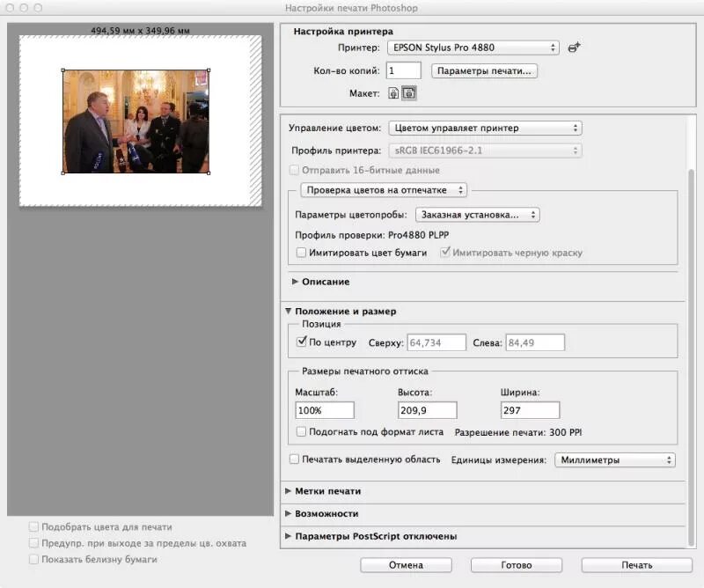The width and height of the screenshot is (704, 588).
Task: Click bottom-right resize handle of preview image
Action: coord(209,173)
